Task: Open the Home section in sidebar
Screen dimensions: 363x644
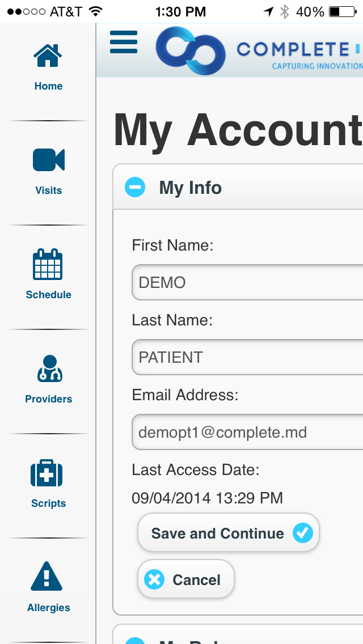Action: [x=48, y=68]
